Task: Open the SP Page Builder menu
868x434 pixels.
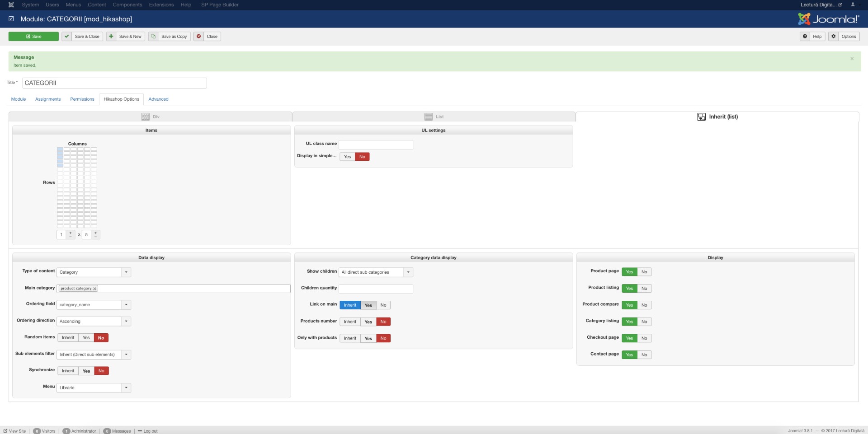Action: coord(220,5)
